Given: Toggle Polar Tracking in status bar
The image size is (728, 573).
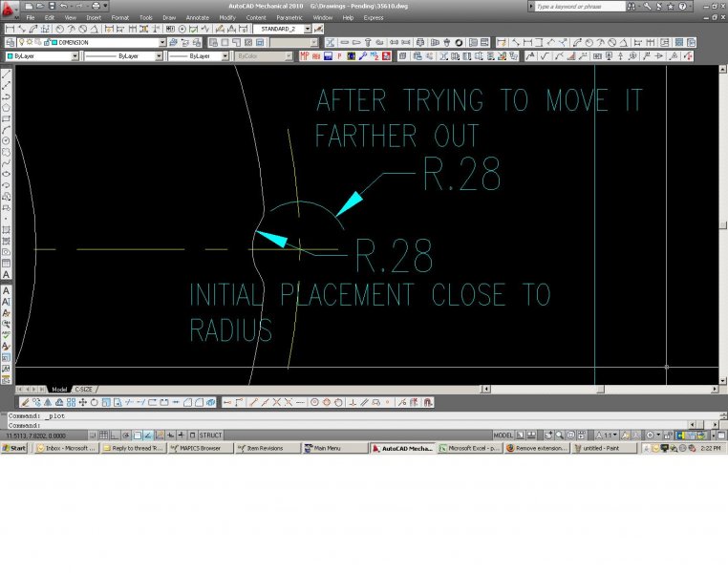Looking at the screenshot, I should pos(126,435).
